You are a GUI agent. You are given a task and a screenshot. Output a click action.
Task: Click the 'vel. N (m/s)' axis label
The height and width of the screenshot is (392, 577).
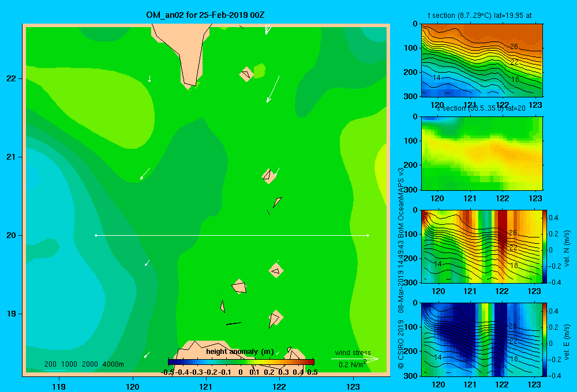coord(567,248)
